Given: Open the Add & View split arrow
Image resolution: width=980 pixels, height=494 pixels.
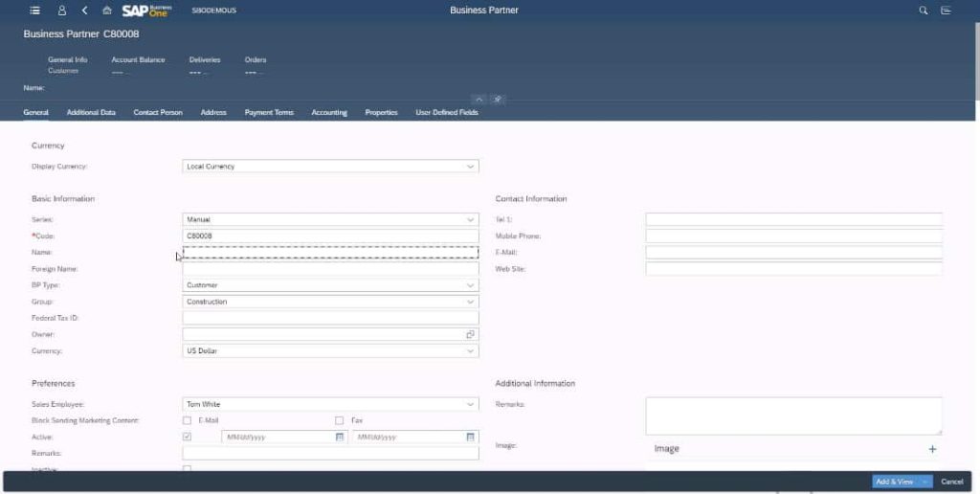Looking at the screenshot, I should click(x=925, y=482).
